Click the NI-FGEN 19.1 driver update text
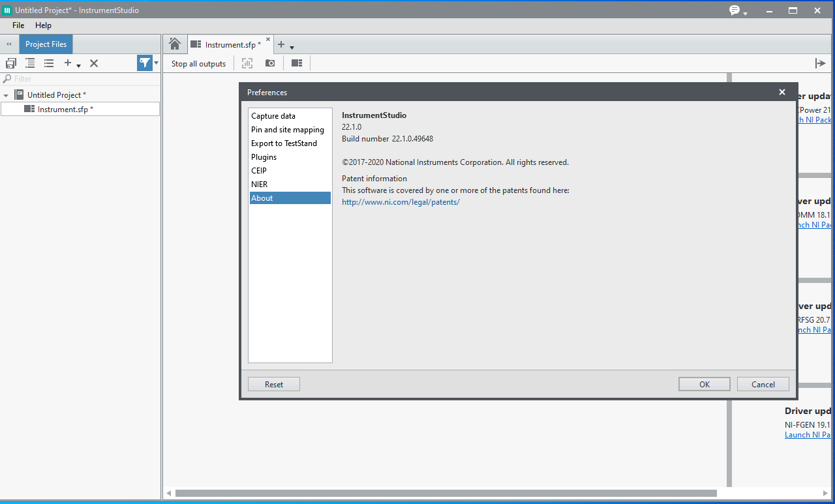The height and width of the screenshot is (504, 835). (809, 424)
